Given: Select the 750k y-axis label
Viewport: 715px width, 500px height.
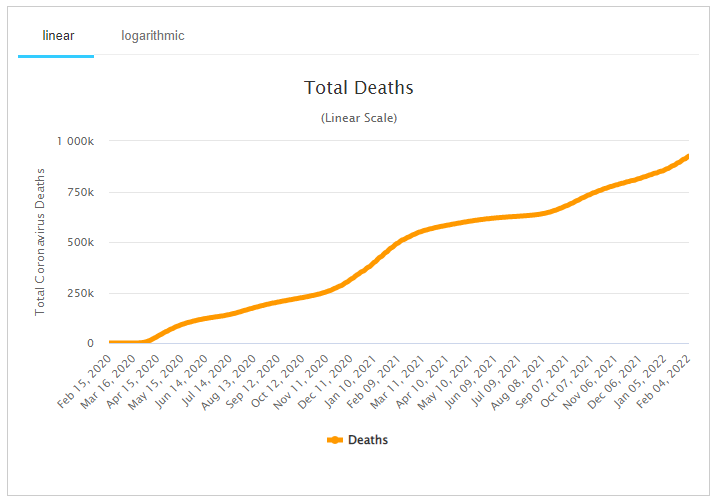Looking at the screenshot, I should 78,192.
